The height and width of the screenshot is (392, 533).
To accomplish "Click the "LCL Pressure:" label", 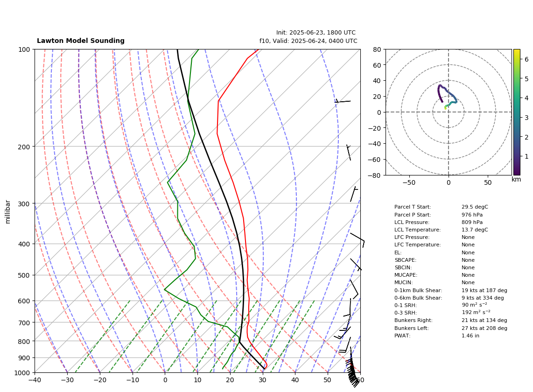I will pos(412,222).
